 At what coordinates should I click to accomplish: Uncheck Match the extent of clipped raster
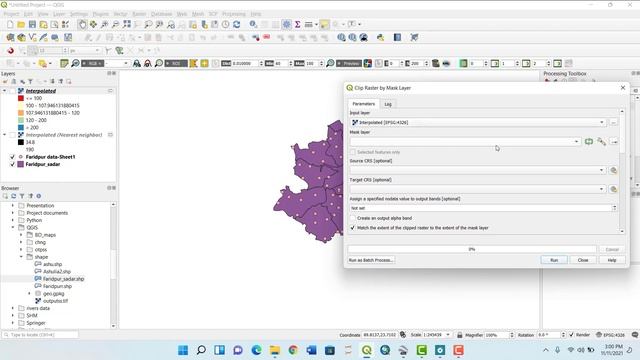[x=353, y=228]
